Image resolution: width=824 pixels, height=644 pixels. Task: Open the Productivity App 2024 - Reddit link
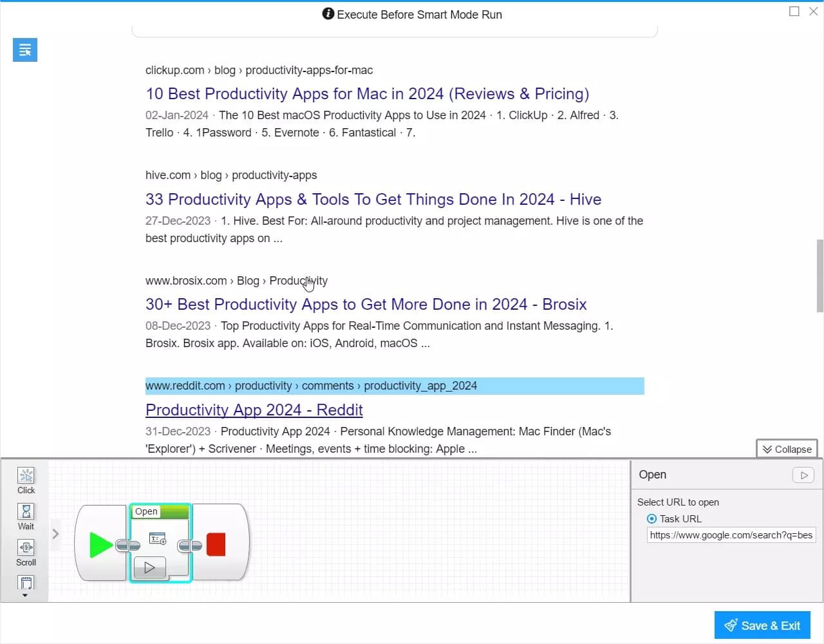(x=254, y=410)
